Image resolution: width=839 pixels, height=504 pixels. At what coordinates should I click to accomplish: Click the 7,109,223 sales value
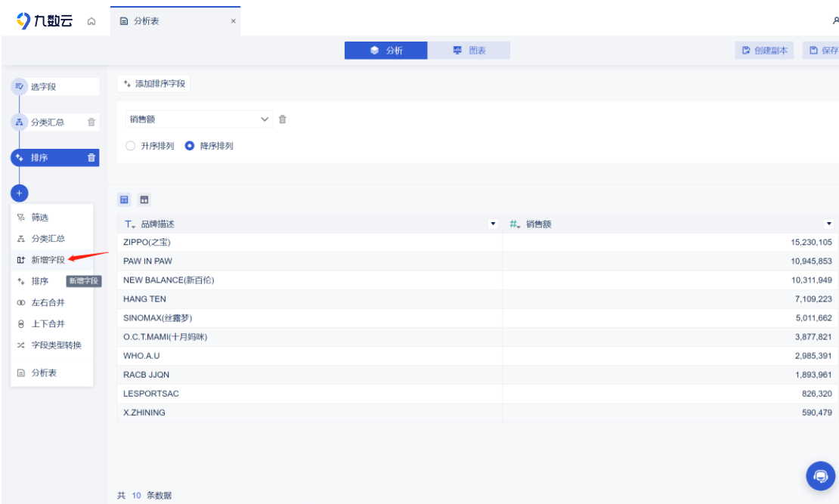point(813,299)
